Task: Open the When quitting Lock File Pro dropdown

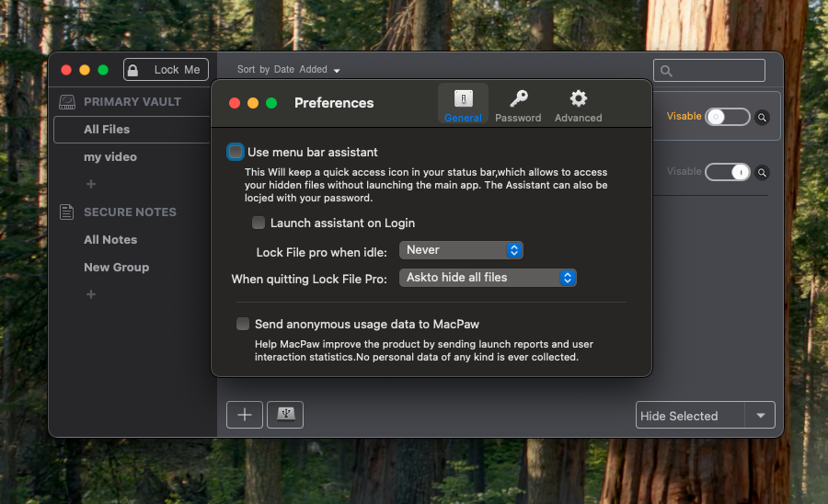Action: 488,278
